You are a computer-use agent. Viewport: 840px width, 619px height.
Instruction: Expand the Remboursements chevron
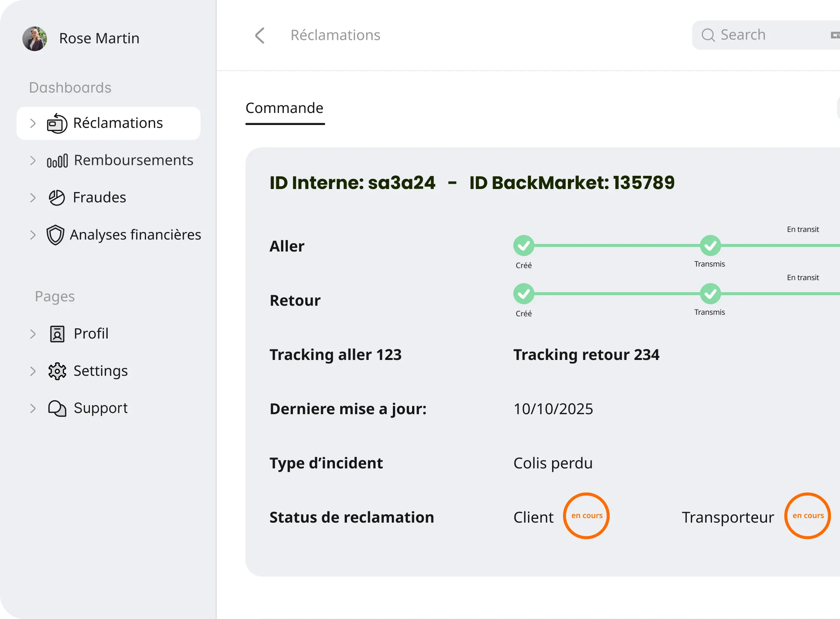point(33,161)
